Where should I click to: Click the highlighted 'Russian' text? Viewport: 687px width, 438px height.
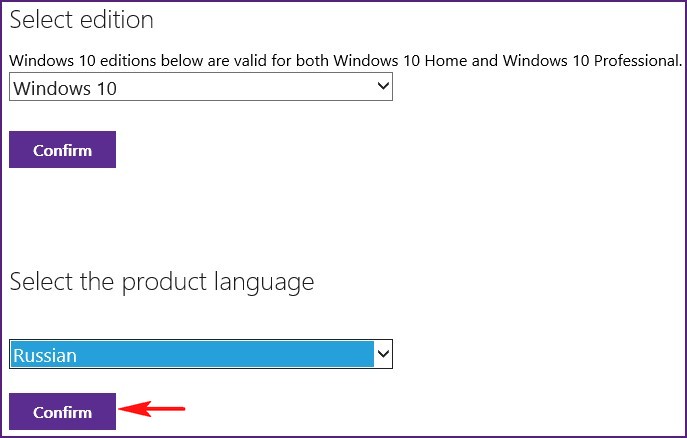point(45,355)
